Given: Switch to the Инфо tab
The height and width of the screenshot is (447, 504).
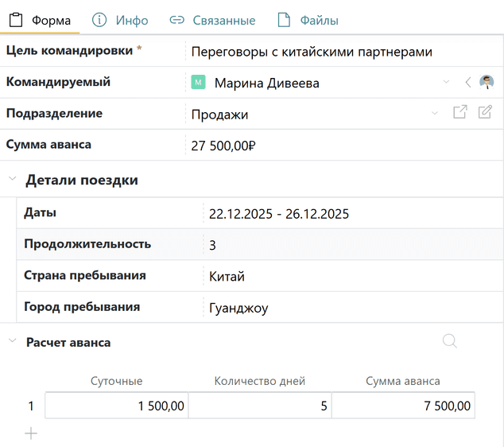Looking at the screenshot, I should [x=120, y=20].
